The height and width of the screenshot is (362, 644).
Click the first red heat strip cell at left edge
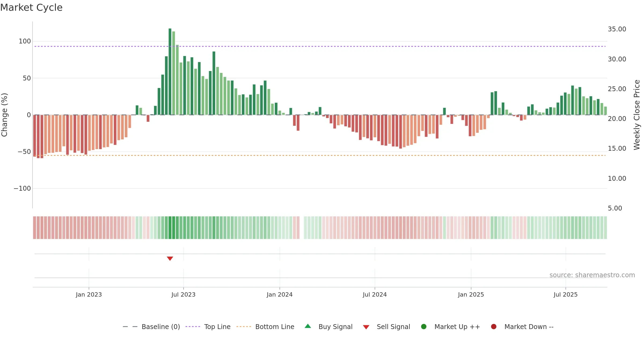pos(35,228)
